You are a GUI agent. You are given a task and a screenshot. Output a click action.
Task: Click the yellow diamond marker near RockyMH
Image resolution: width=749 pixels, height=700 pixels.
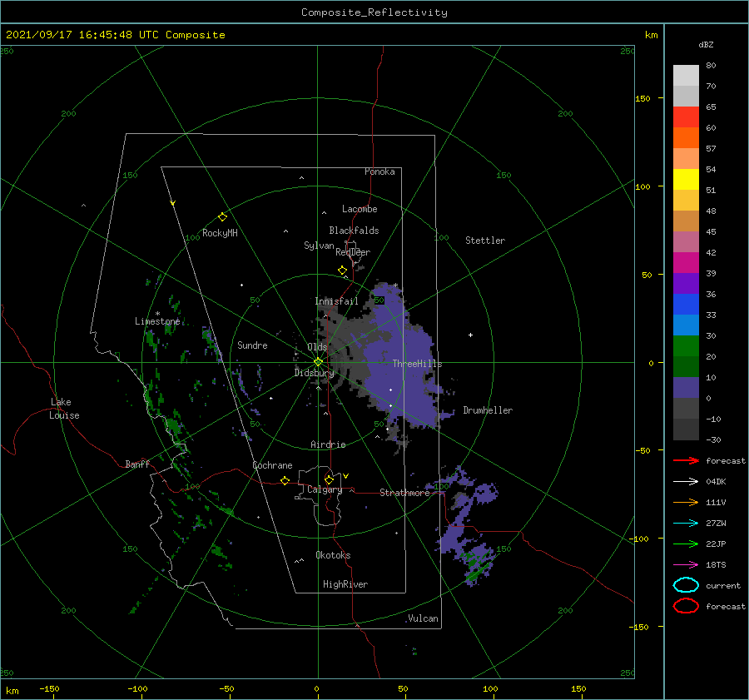[x=222, y=217]
